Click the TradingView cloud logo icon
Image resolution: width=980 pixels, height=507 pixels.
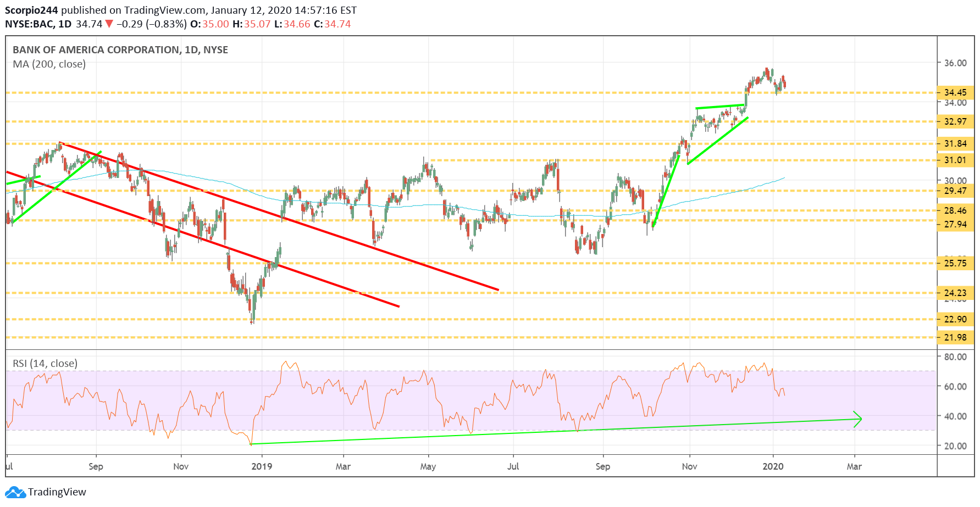pos(15,492)
